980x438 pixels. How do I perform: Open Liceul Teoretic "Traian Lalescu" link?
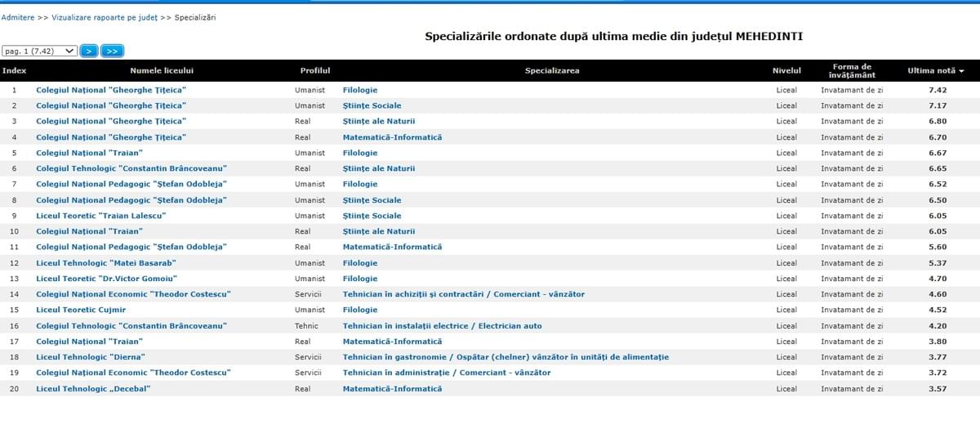(101, 216)
